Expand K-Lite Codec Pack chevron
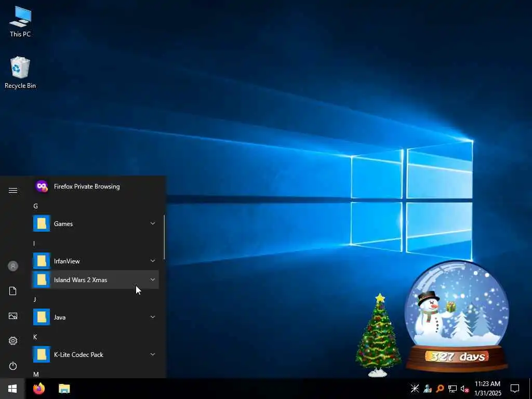Image resolution: width=532 pixels, height=399 pixels. [x=153, y=354]
